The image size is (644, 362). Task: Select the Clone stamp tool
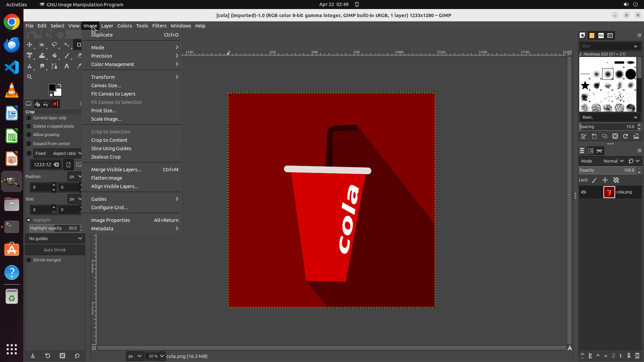point(30,66)
